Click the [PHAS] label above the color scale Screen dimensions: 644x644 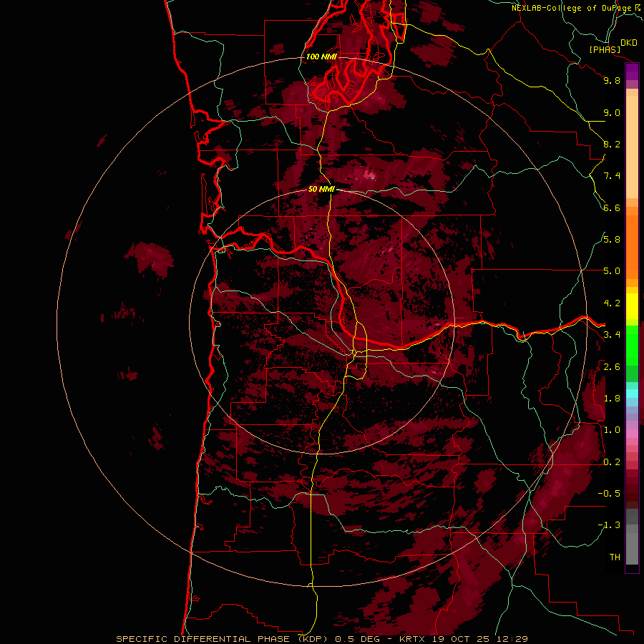pyautogui.click(x=605, y=49)
